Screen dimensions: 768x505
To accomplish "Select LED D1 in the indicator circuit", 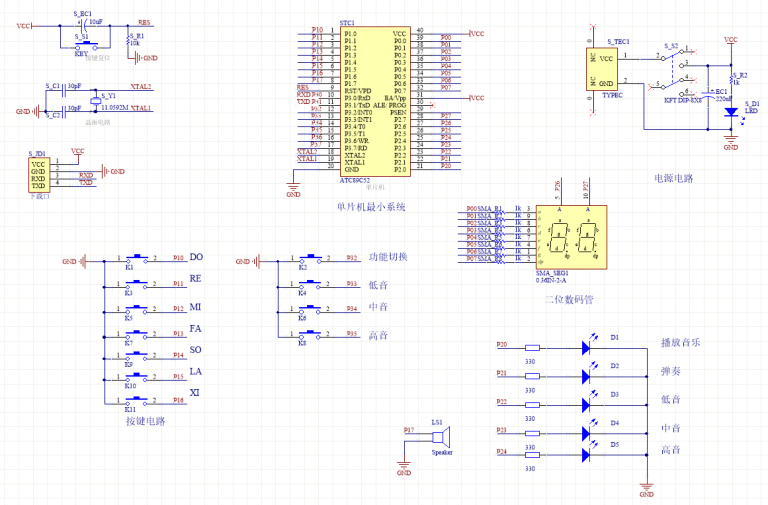I will [586, 347].
